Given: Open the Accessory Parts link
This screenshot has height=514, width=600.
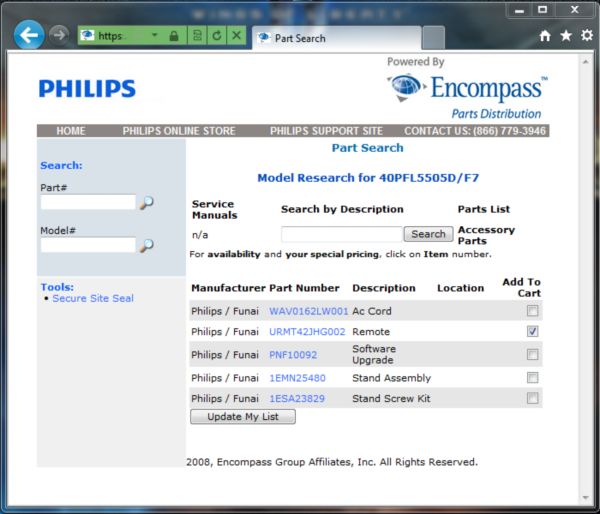Looking at the screenshot, I should (486, 235).
